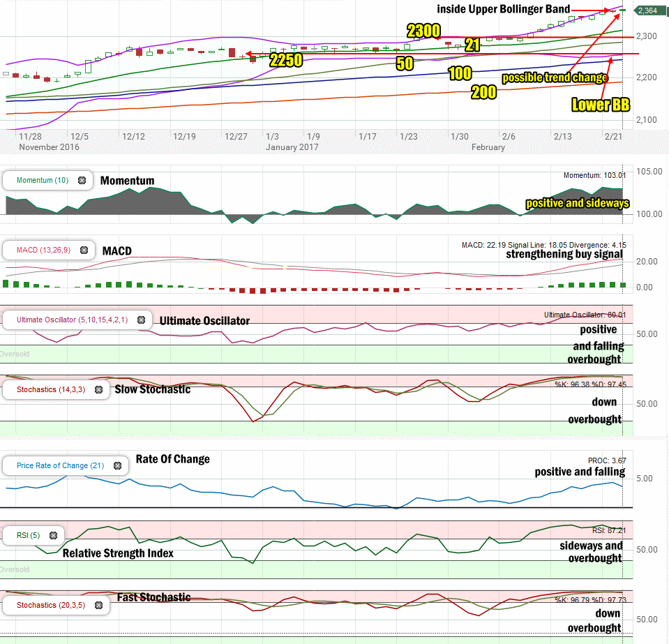
Task: Remove the Price Rate of Change indicator
Action: [117, 465]
